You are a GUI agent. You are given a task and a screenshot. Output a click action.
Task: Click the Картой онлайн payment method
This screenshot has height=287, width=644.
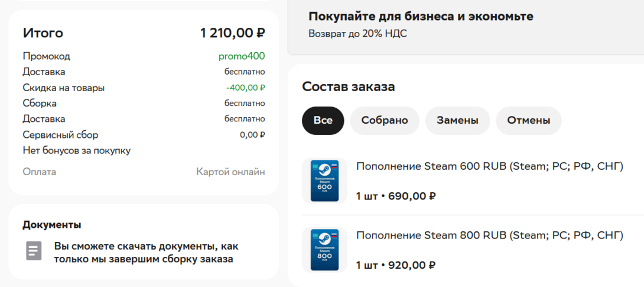(x=230, y=172)
